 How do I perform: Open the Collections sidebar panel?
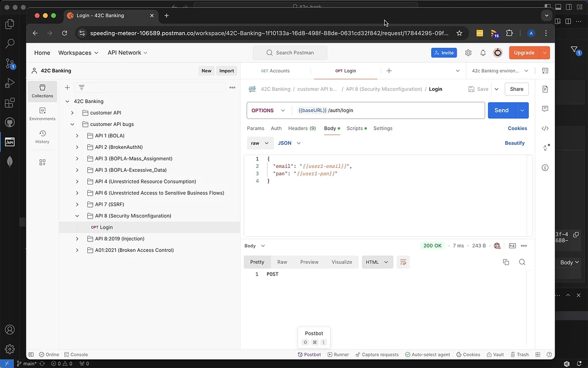(42, 91)
